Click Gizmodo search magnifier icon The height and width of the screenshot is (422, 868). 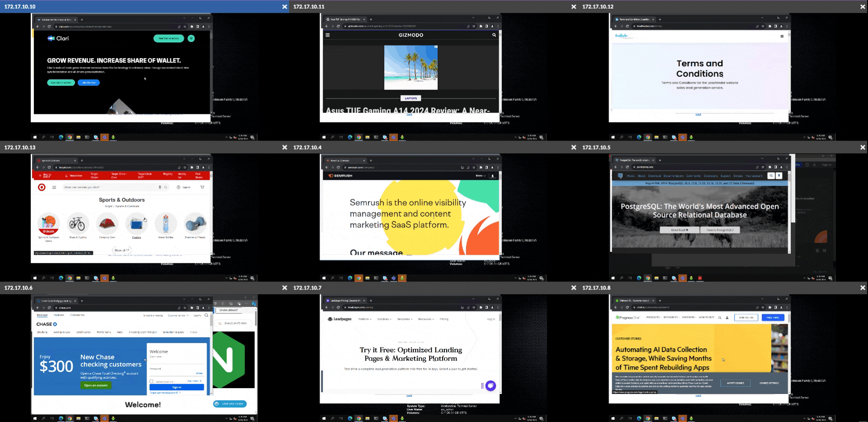pos(494,35)
